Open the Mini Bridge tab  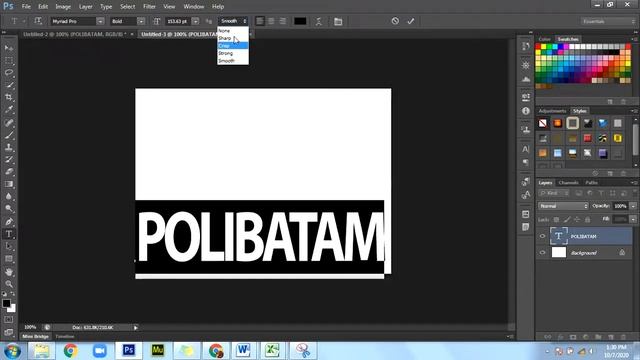click(36, 336)
